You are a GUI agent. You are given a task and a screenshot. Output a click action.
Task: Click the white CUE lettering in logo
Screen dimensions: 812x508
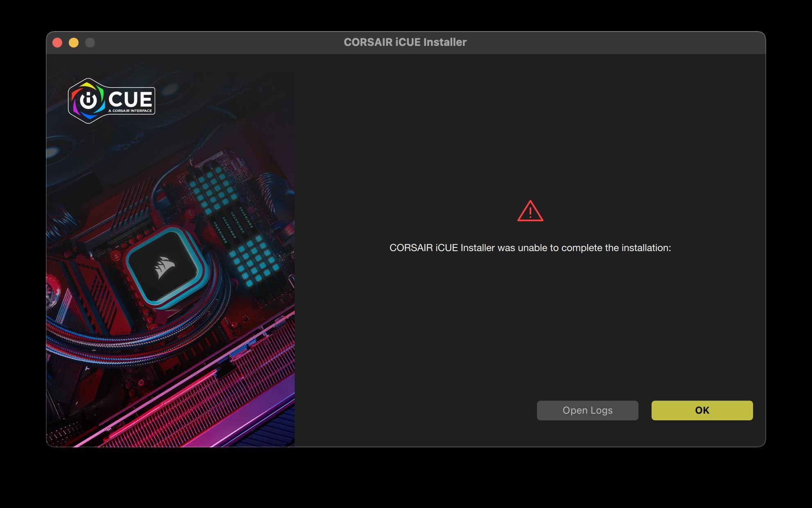130,98
